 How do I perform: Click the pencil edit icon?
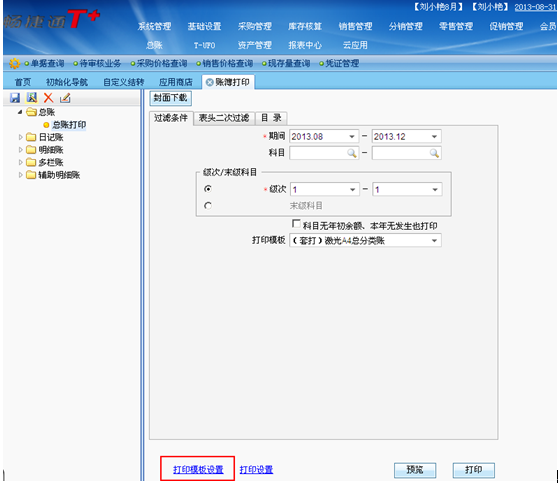pyautogui.click(x=65, y=97)
